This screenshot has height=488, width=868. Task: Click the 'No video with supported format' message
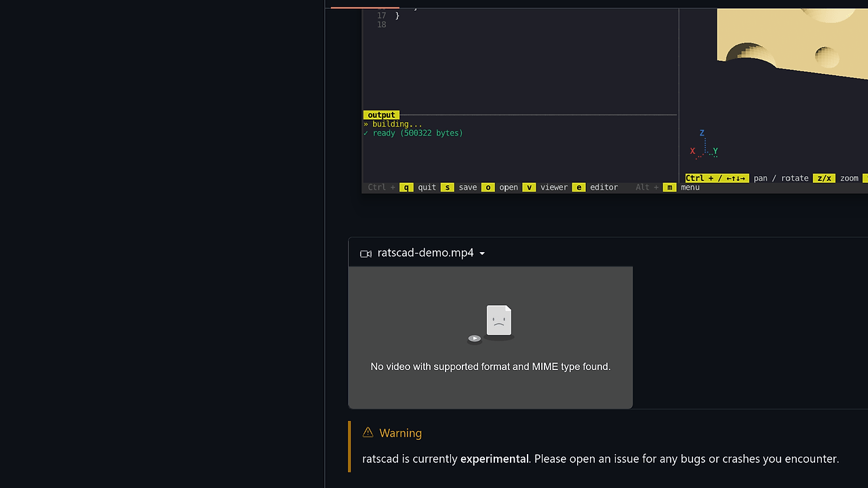(490, 367)
